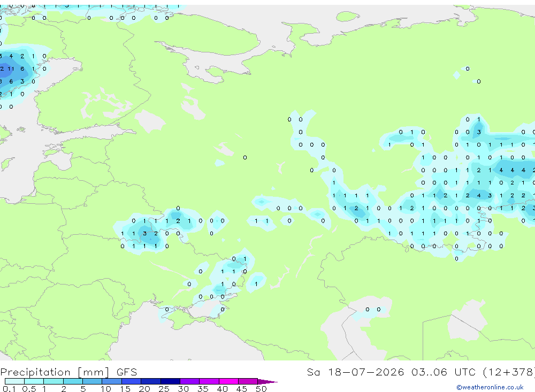
Task: Click the forecast date 'Sa 18-07-2026 03..06 UTC' label
Action: [x=392, y=372]
